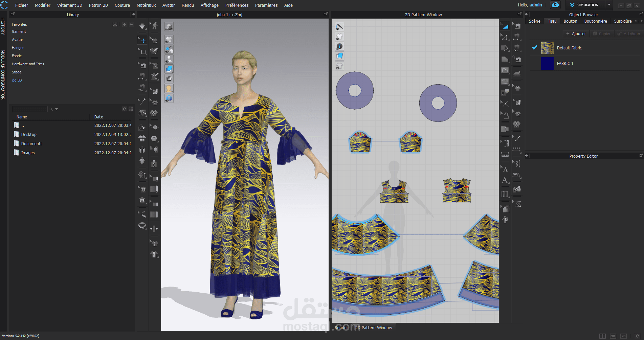Open pattern information in the 2D window
Image resolution: width=644 pixels, height=340 pixels.
pos(339,46)
